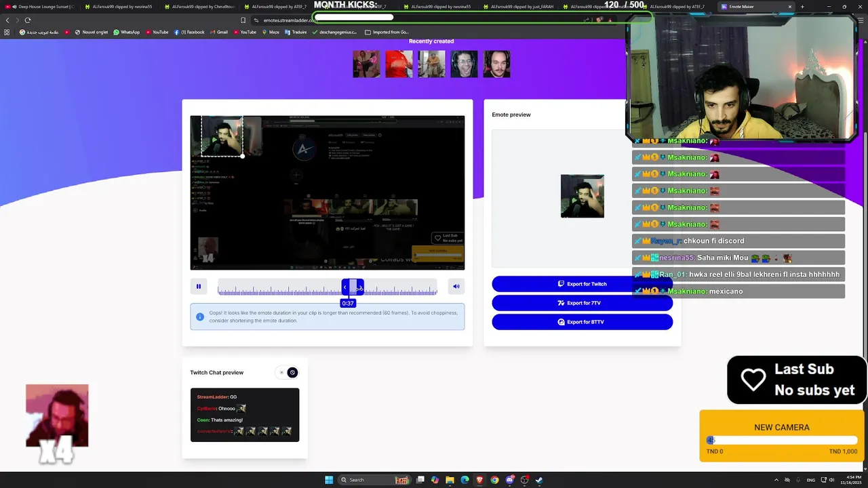Toggle the Twitch Chat preview light/dark switch
The height and width of the screenshot is (488, 868).
(287, 372)
